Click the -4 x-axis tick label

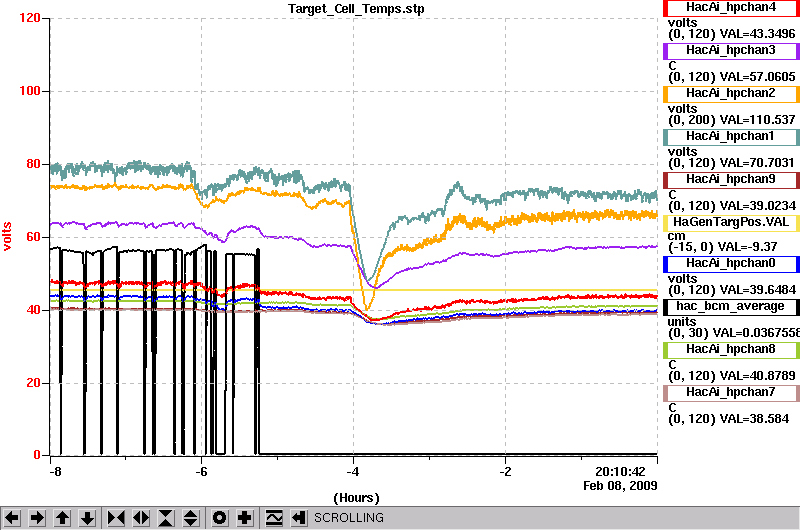coord(353,472)
